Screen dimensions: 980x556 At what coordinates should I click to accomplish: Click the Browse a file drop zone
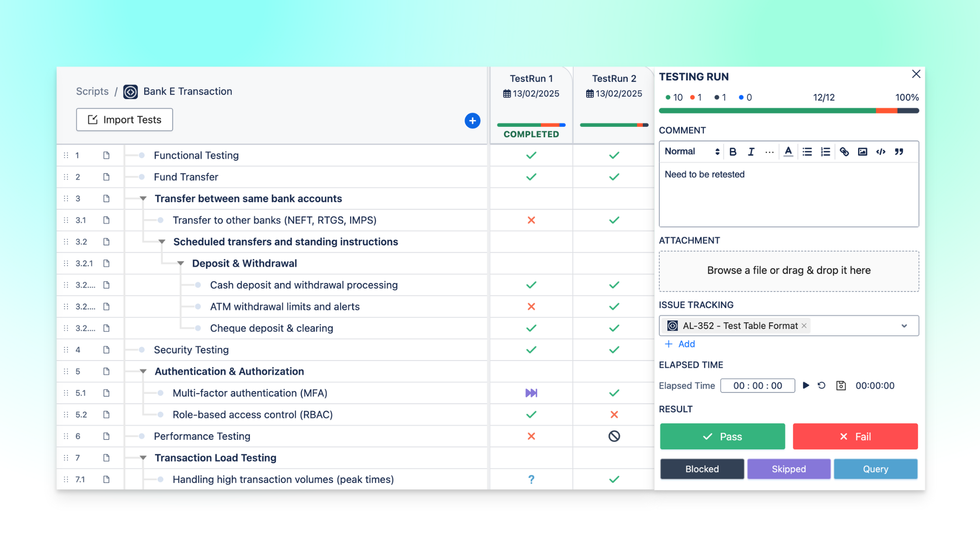click(789, 271)
